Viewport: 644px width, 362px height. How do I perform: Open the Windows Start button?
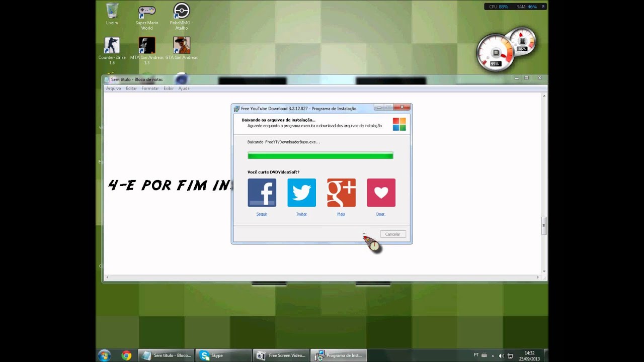[x=104, y=355]
